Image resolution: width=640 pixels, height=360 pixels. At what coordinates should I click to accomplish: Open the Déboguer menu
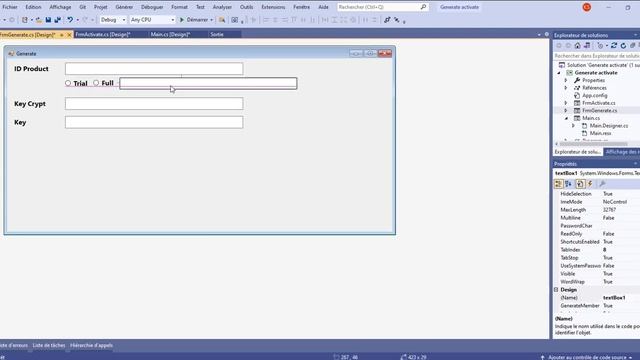click(152, 7)
